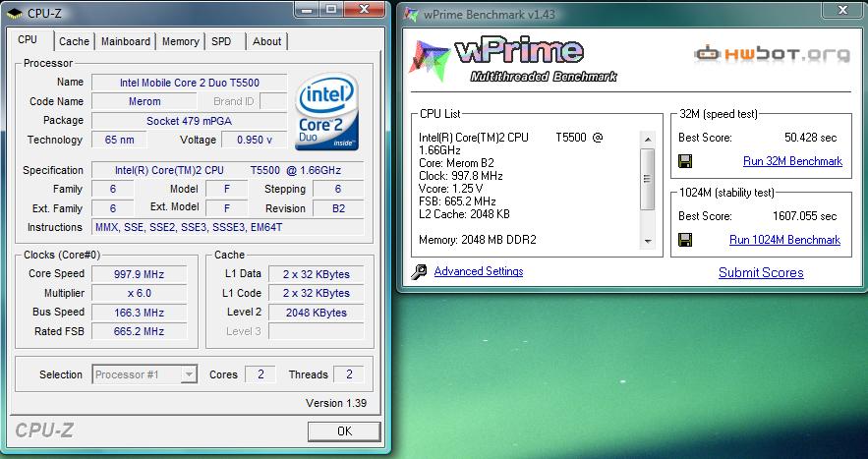Click the Cores count field
Viewport: 868px width, 459px height.
pyautogui.click(x=260, y=374)
